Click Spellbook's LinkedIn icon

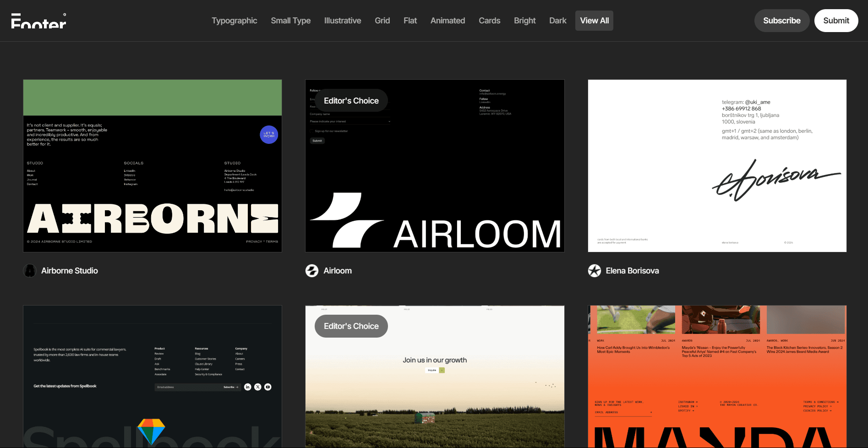coord(247,387)
